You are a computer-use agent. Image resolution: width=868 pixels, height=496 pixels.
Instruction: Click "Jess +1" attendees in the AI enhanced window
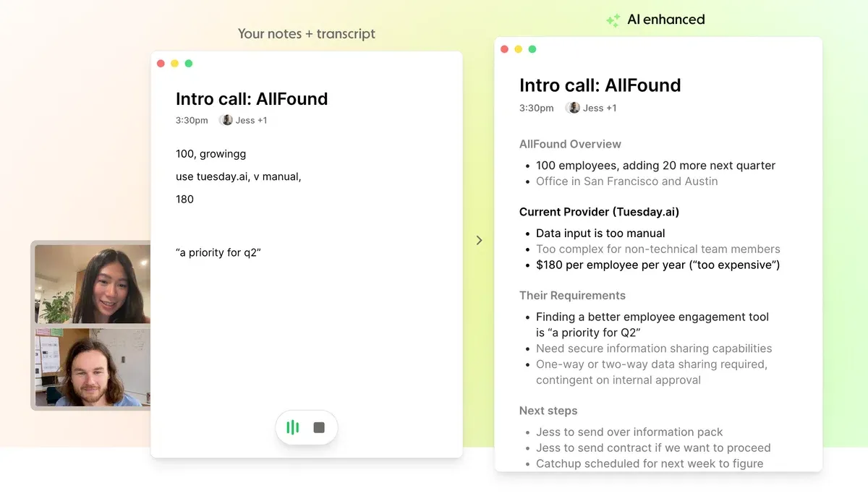point(600,108)
